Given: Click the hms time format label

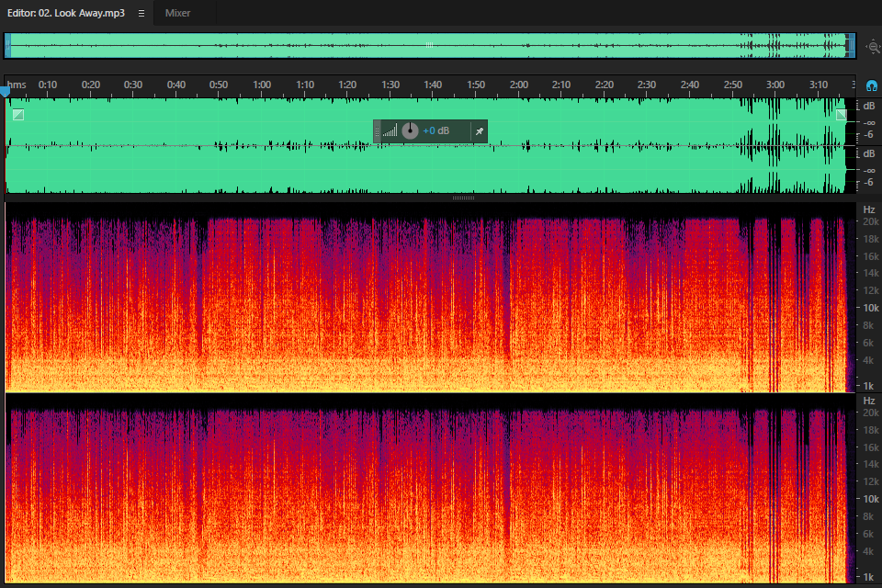Looking at the screenshot, I should pos(17,85).
